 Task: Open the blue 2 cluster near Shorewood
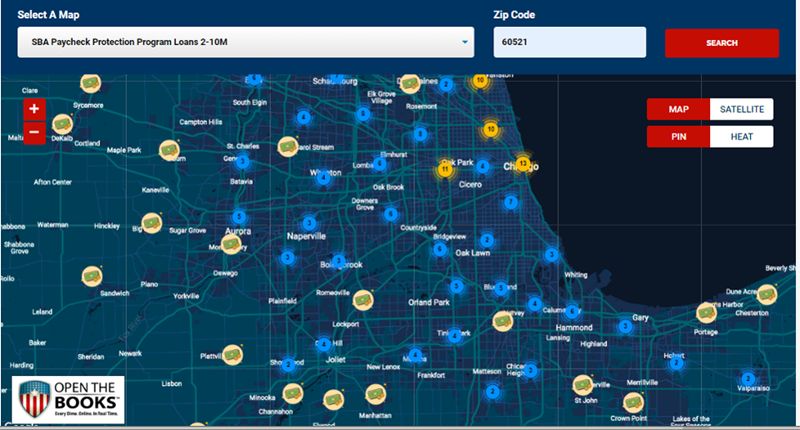288,364
